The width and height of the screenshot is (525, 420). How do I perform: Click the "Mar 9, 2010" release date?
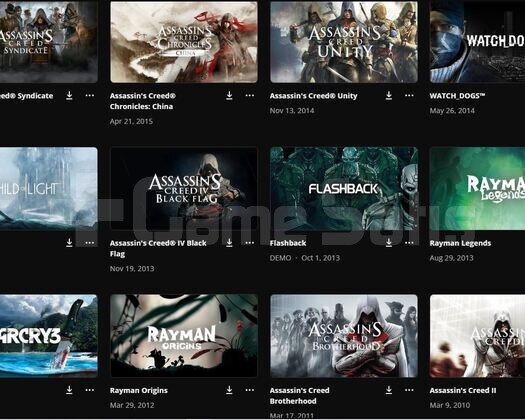(x=450, y=405)
